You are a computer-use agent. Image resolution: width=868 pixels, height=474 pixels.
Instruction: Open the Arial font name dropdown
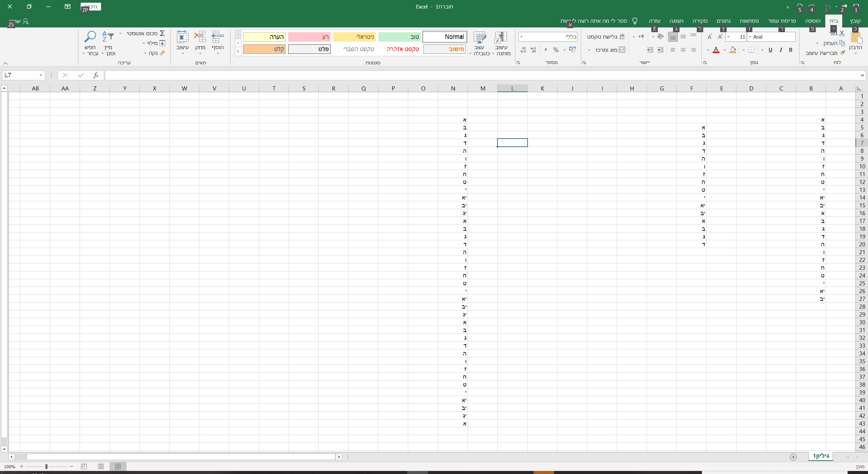750,37
